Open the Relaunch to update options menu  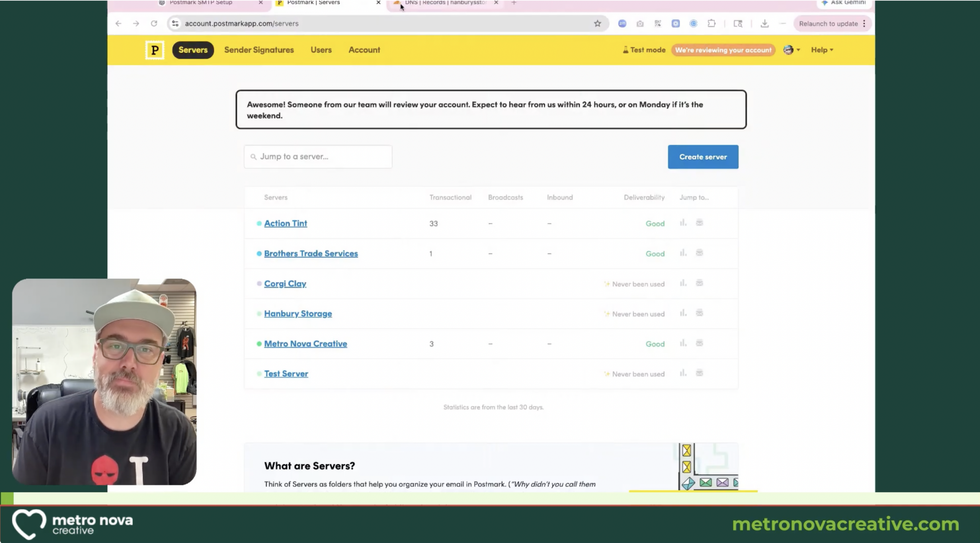(x=864, y=24)
